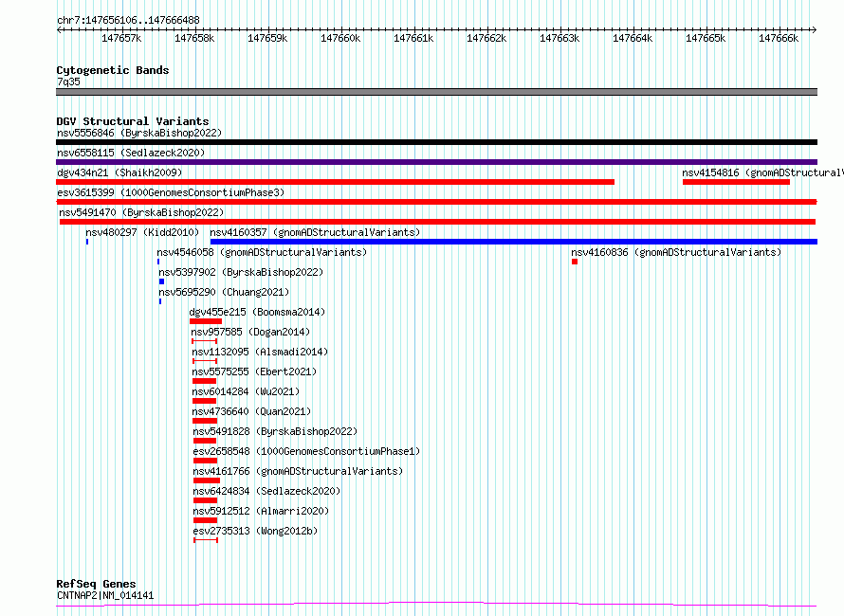
Task: Click the esv2735313 Wong2012b variant label
Action: coord(255,531)
